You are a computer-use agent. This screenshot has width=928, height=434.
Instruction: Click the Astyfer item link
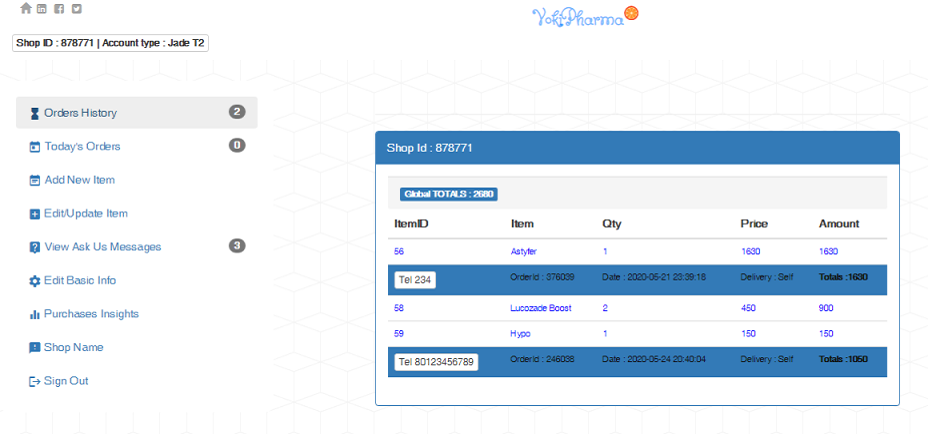[x=523, y=252]
